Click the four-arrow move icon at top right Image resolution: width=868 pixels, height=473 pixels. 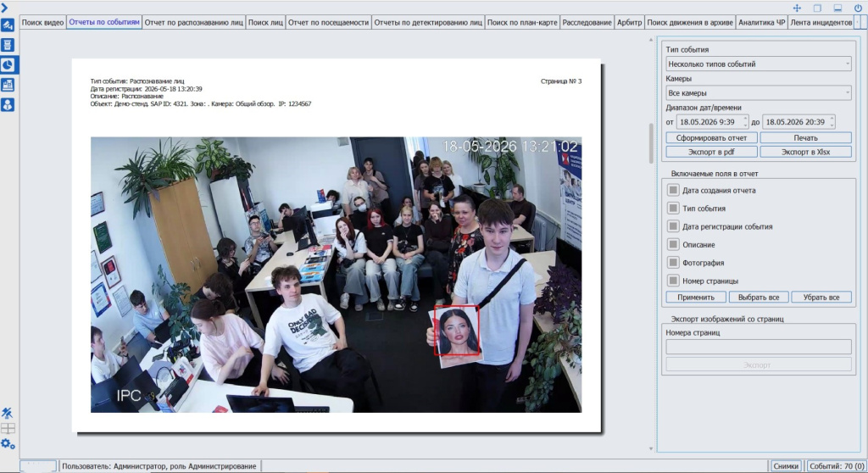coord(797,8)
